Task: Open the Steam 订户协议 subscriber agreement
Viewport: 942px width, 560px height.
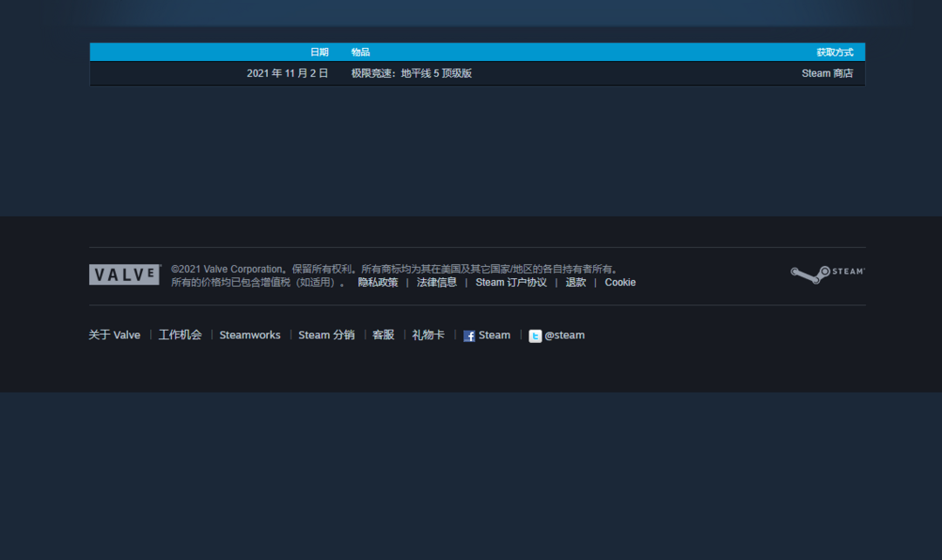Action: [x=511, y=283]
